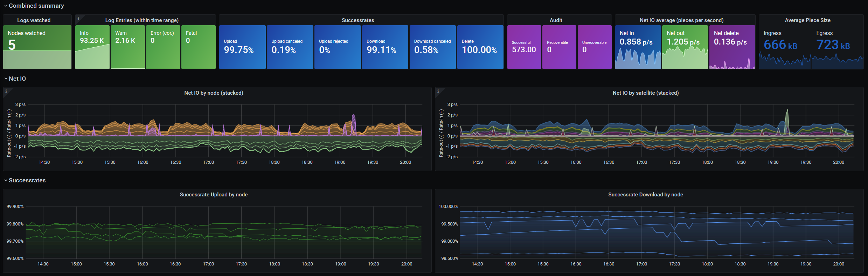Screen dimensions: 868x276
Task: Select the Download 99.11% tile
Action: (385, 47)
